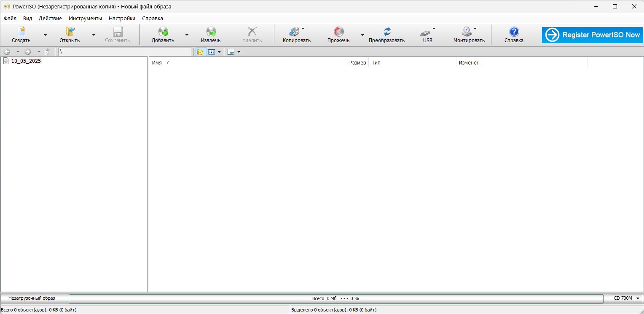644x314 pixels.
Task: Click the image capacity progress bar
Action: (336, 298)
